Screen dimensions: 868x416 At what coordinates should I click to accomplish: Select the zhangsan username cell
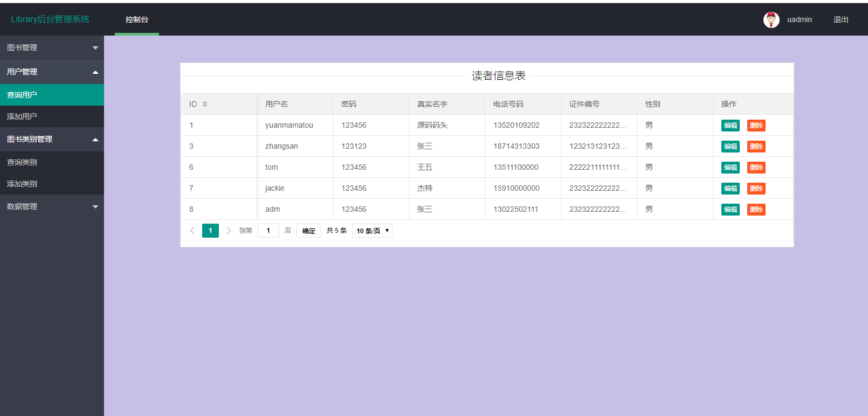click(295, 146)
